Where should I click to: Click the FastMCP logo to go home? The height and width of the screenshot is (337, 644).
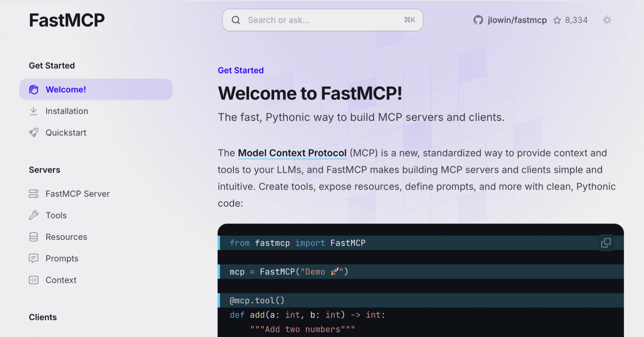coord(67,20)
